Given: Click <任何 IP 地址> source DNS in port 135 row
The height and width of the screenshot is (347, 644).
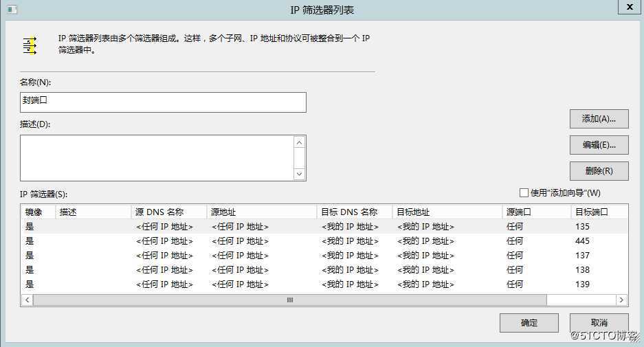Looking at the screenshot, I should pos(164,226).
